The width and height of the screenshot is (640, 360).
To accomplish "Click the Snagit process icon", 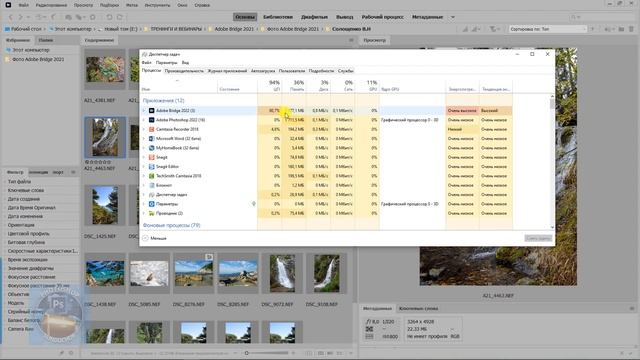I will [x=151, y=157].
